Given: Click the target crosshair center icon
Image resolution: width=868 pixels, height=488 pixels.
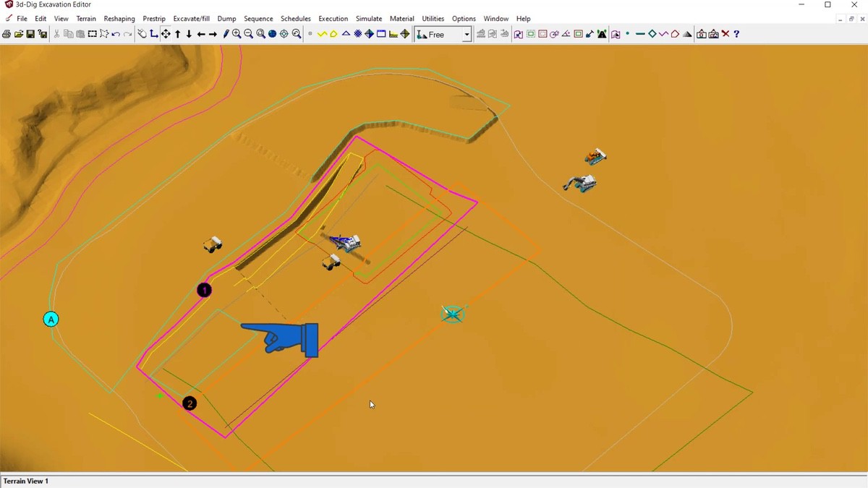Looking at the screenshot, I should click(284, 34).
